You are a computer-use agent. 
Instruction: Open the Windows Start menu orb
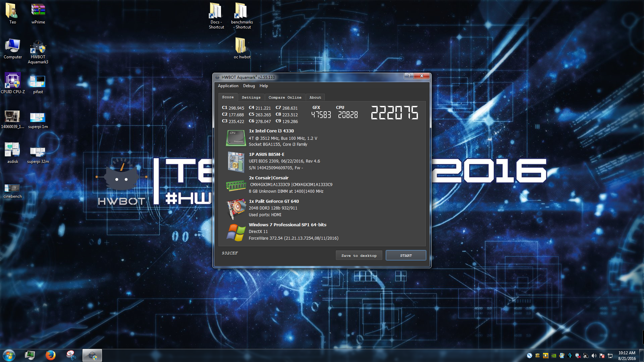[x=9, y=355]
